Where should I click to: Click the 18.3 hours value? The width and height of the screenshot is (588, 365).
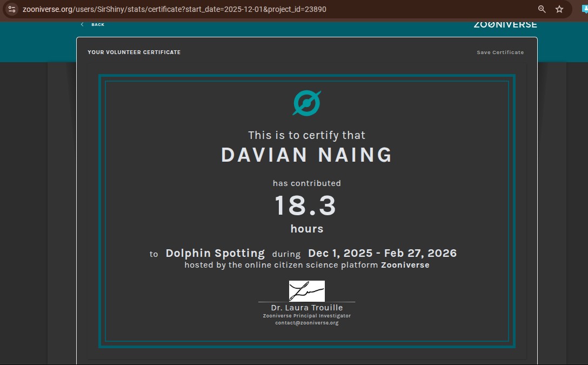pos(305,205)
